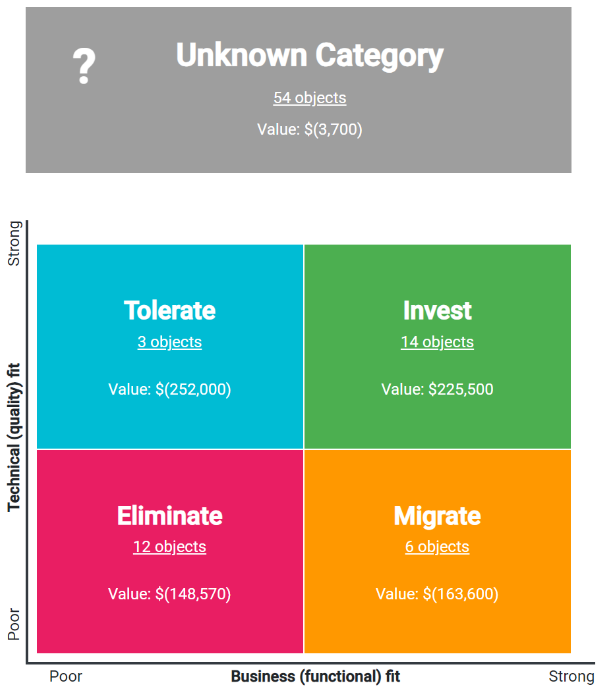Click the Business (functional) fit axis label
The image size is (600, 690).
(315, 676)
